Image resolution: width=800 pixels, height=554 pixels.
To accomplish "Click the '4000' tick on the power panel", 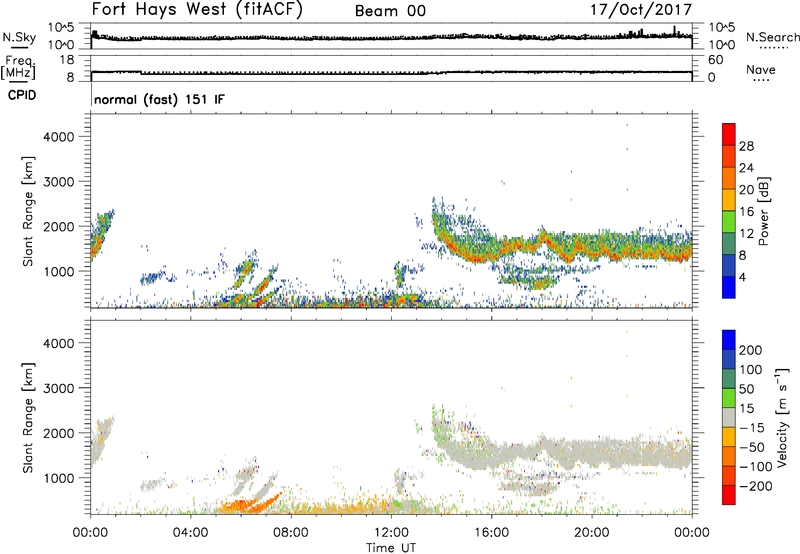I will [58, 137].
